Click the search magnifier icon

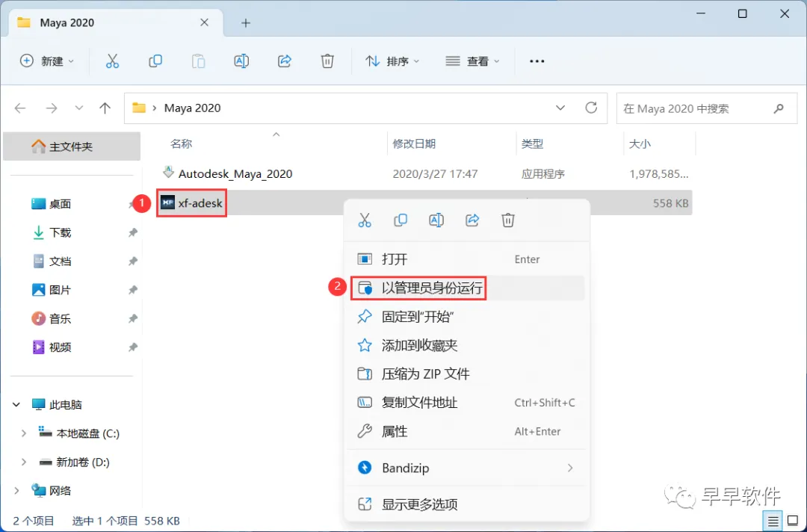point(779,108)
